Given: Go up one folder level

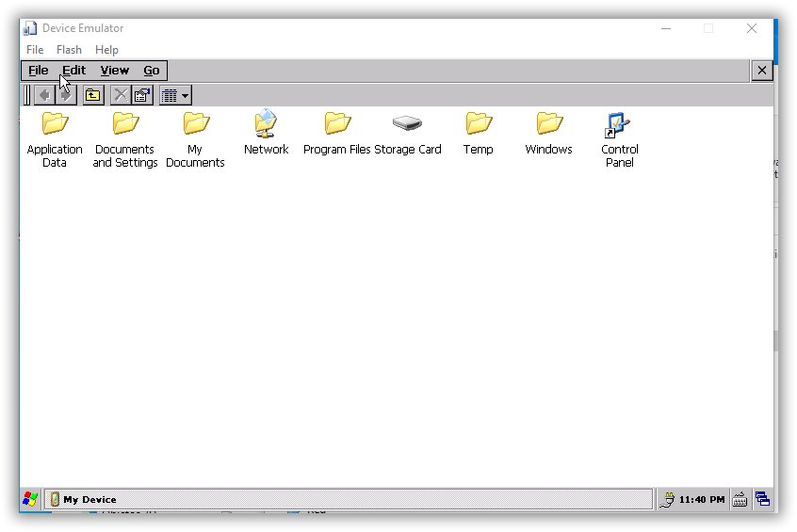Looking at the screenshot, I should pyautogui.click(x=93, y=95).
